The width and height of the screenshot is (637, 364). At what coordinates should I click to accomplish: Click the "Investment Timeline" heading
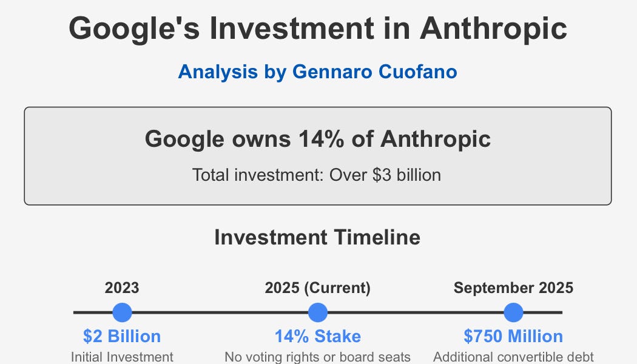(x=317, y=237)
